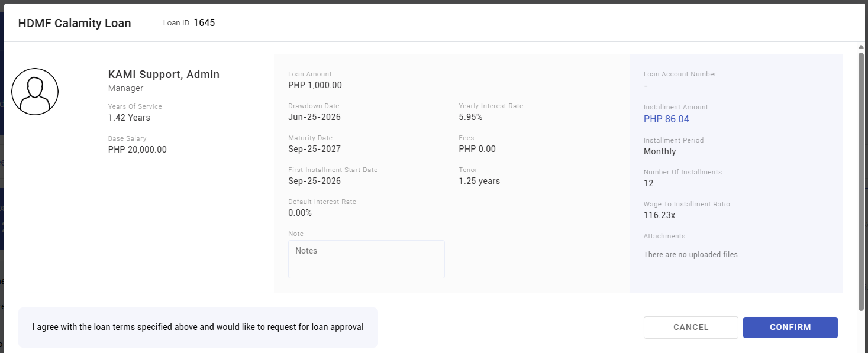Click the user profile avatar icon
868x353 pixels.
(35, 92)
